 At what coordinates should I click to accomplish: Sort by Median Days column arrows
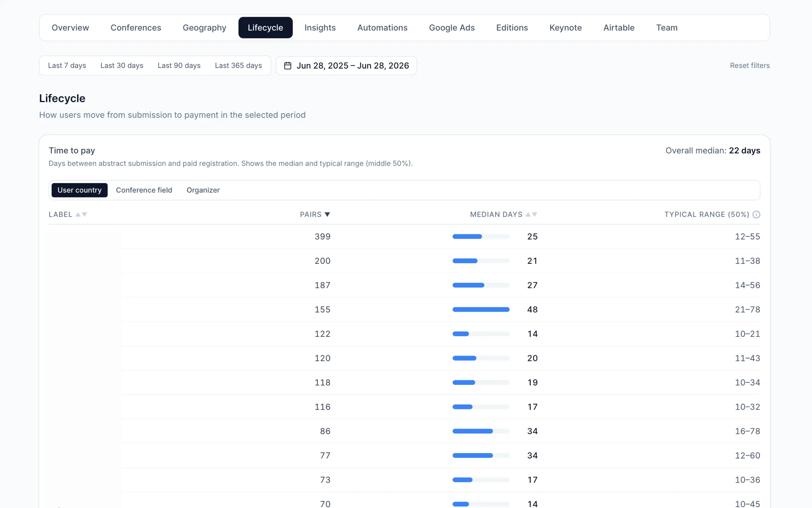point(531,214)
